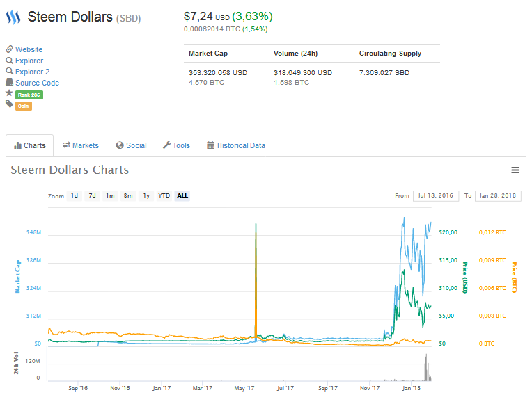Click the Steem Dollars Charts heading

[70, 170]
